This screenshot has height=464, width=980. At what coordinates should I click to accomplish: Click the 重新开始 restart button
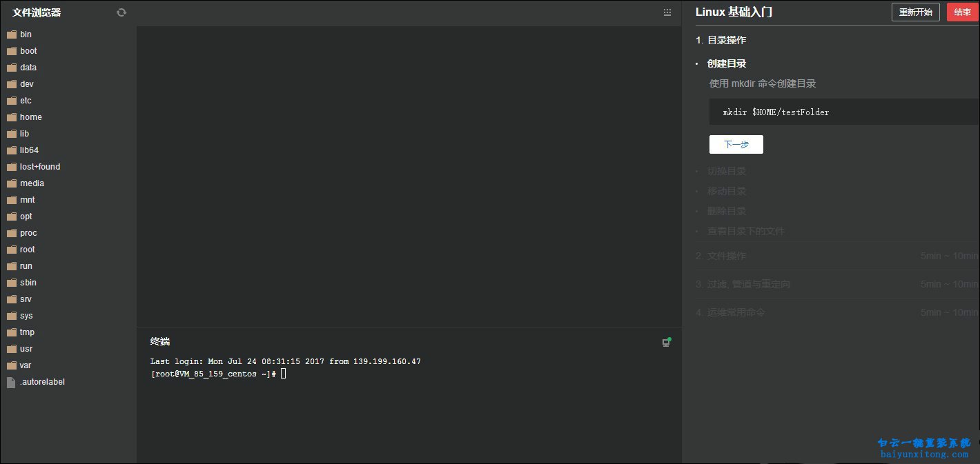pyautogui.click(x=915, y=12)
